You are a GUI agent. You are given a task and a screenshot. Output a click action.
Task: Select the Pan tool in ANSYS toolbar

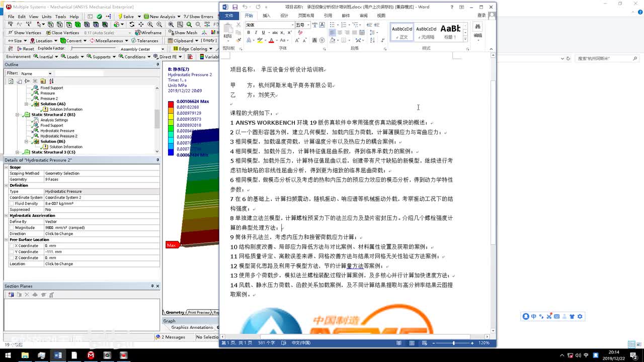tap(141, 24)
